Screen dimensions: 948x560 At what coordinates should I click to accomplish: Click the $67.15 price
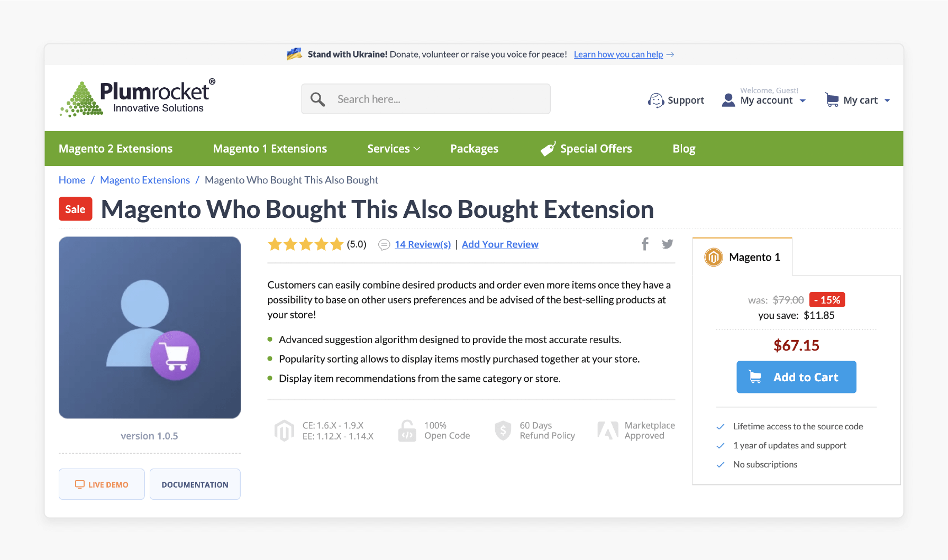(x=796, y=345)
